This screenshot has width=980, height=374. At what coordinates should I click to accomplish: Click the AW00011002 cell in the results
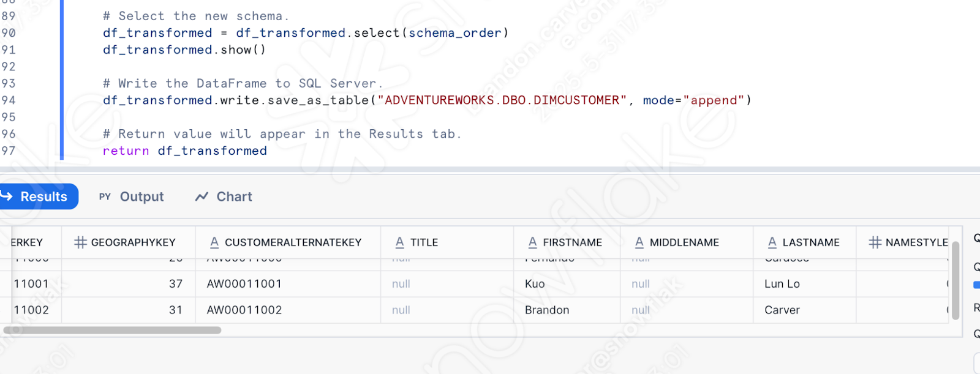pos(244,310)
